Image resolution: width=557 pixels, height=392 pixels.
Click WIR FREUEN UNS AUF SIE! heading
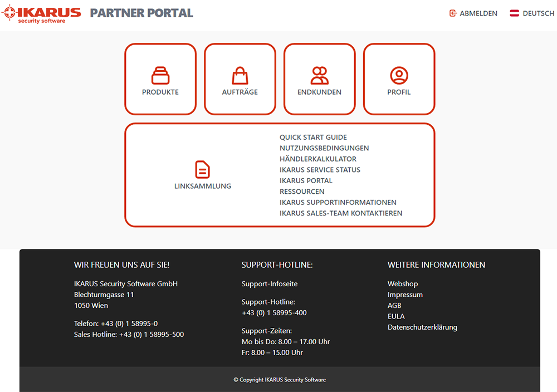[x=122, y=265]
